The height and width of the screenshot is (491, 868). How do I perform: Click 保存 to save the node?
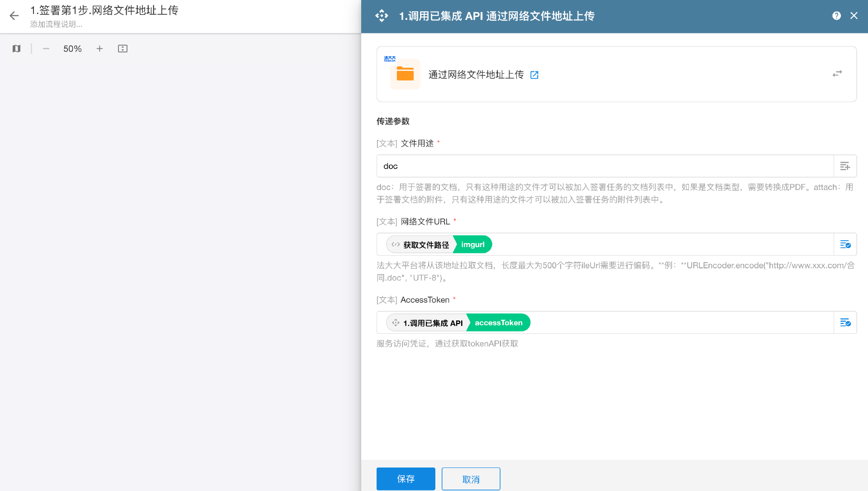click(x=406, y=479)
